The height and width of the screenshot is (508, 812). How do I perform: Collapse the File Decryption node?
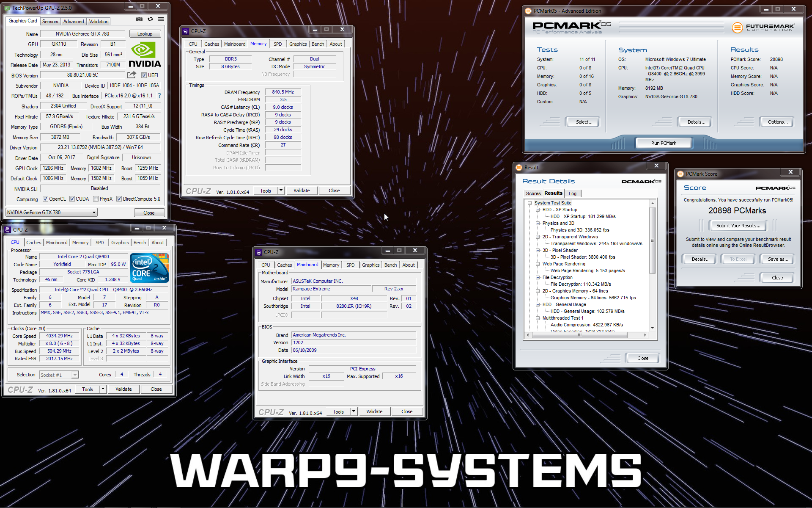[538, 278]
